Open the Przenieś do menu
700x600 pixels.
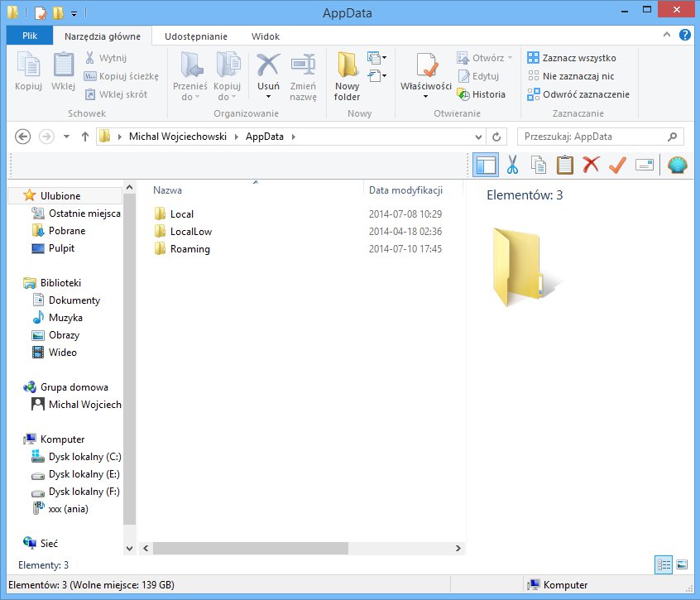(190, 76)
